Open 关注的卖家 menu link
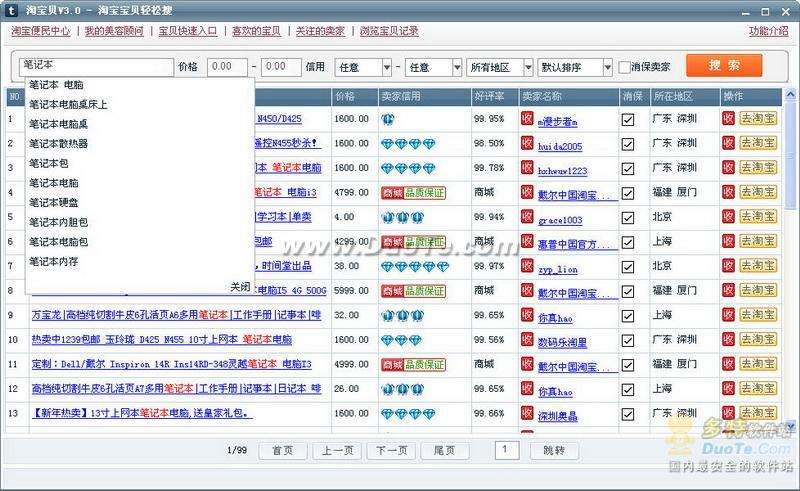 coord(320,31)
